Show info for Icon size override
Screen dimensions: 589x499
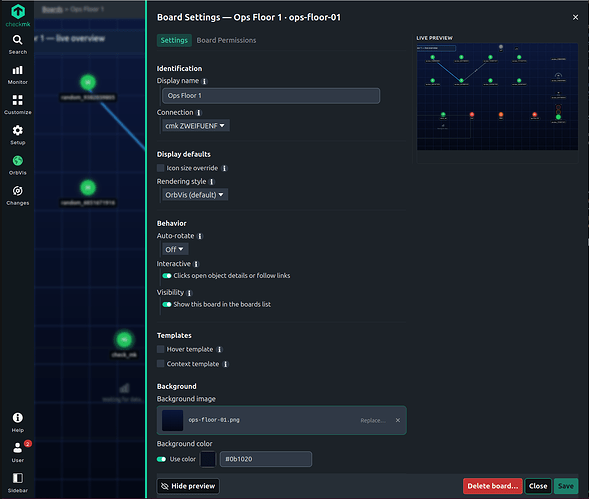[x=224, y=168]
